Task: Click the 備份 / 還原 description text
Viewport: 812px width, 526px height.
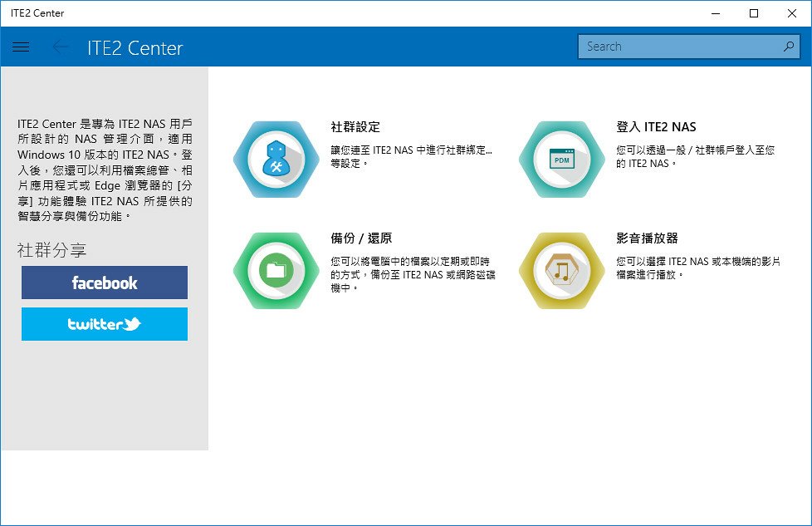Action: pos(413,275)
